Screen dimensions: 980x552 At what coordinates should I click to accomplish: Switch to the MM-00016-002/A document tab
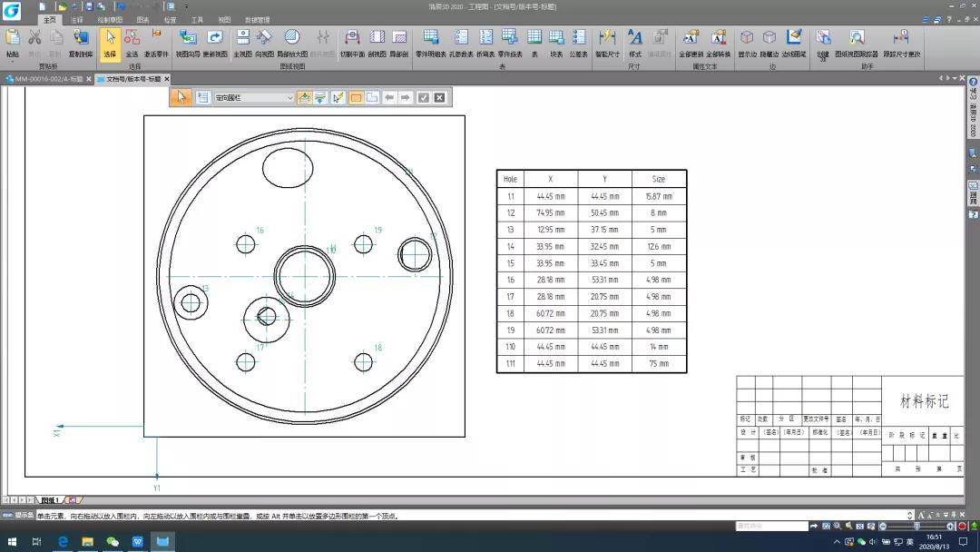pyautogui.click(x=49, y=79)
